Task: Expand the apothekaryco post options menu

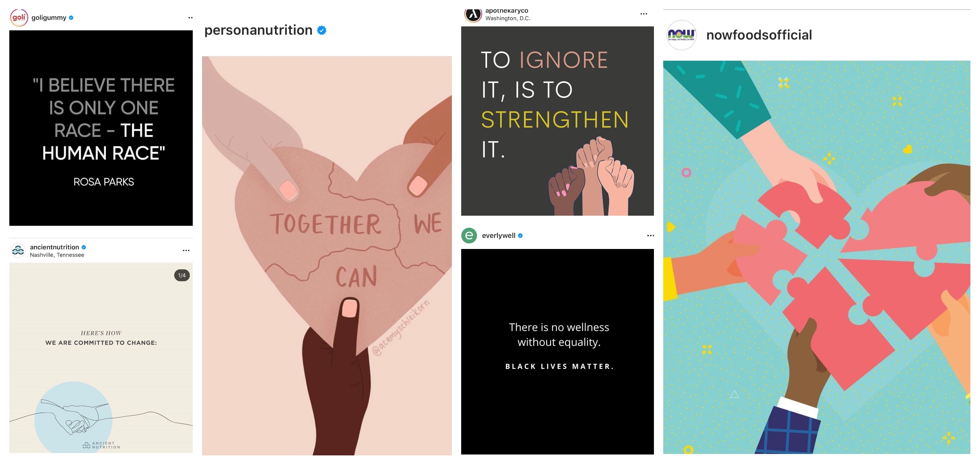Action: point(644,14)
